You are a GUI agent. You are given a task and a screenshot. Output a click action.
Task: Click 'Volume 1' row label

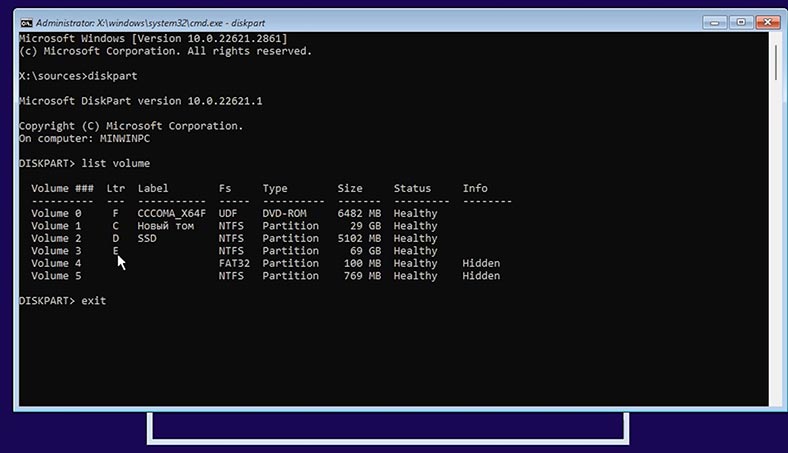click(x=56, y=226)
